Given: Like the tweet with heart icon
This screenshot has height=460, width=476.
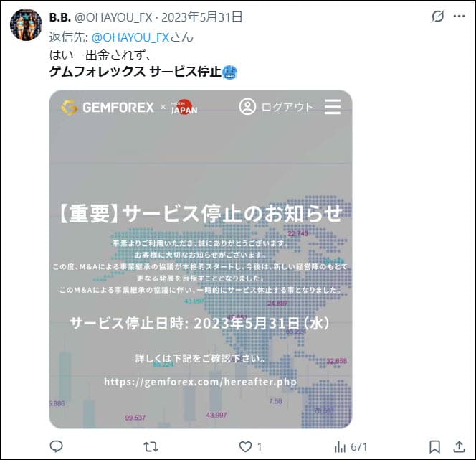Looking at the screenshot, I should click(x=245, y=446).
